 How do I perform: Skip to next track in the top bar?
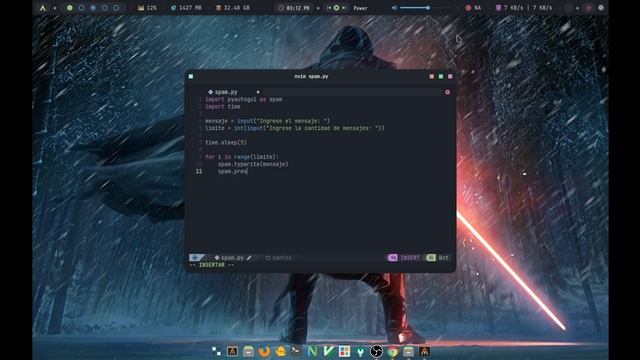pyautogui.click(x=344, y=8)
